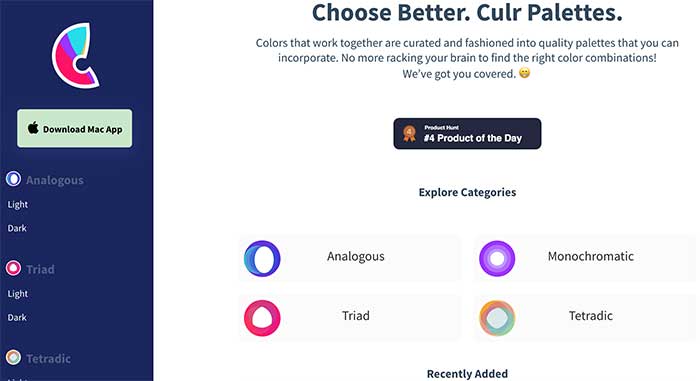Select Light under Analogous in sidebar
Viewport: 700px width, 381px height.
pyautogui.click(x=17, y=205)
